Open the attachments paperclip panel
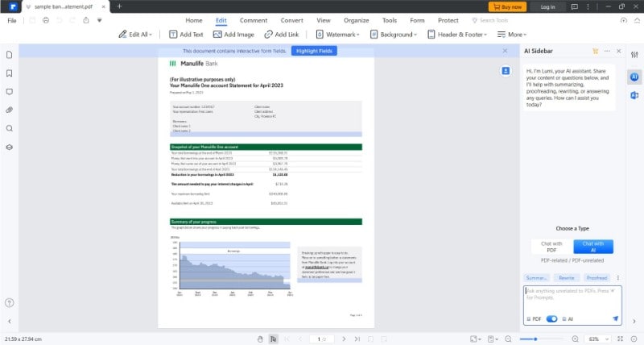Viewport: 644px width, 345px height. [10, 110]
